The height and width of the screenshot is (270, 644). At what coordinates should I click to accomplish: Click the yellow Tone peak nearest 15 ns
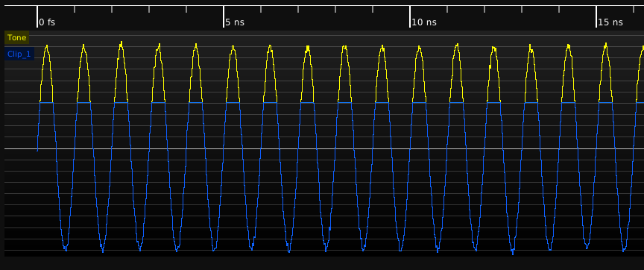(x=606, y=45)
